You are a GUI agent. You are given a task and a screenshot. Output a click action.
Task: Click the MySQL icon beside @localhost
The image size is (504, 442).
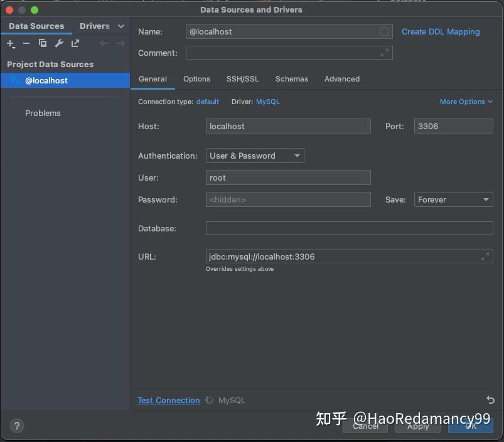pos(15,80)
